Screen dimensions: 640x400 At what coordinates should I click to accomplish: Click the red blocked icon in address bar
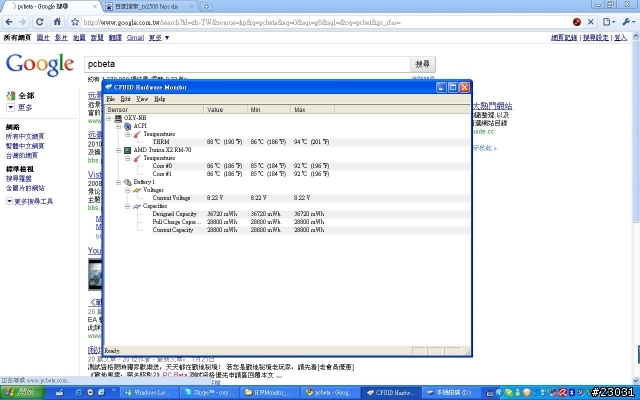(x=577, y=22)
